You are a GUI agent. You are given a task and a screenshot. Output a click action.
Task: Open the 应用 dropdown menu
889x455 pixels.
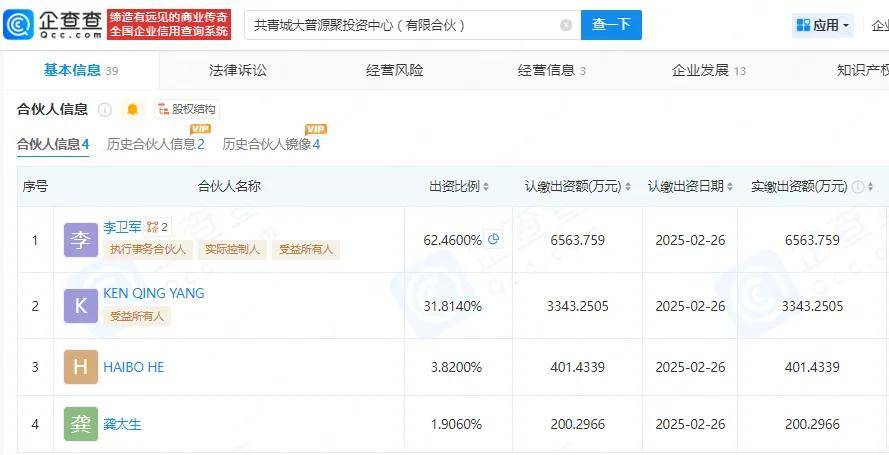[x=822, y=25]
